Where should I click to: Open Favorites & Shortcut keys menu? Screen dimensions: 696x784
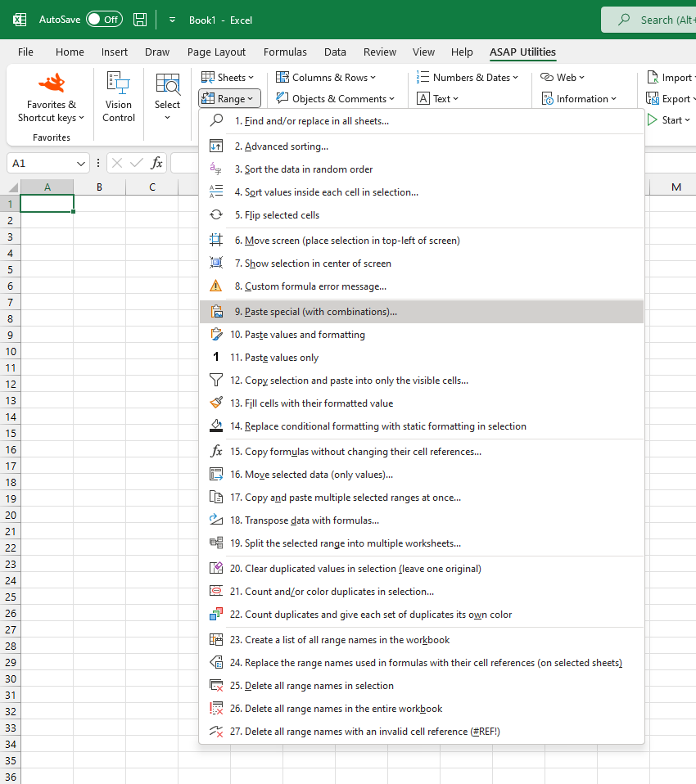51,97
